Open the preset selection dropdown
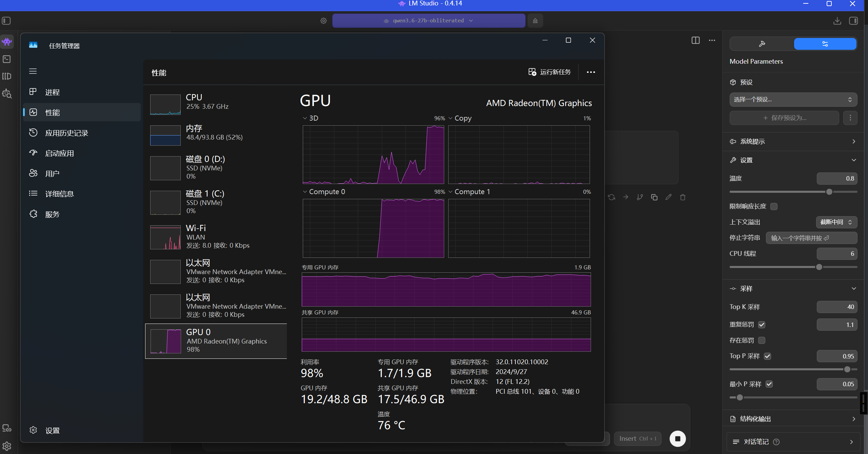This screenshot has width=868, height=454. click(x=793, y=100)
